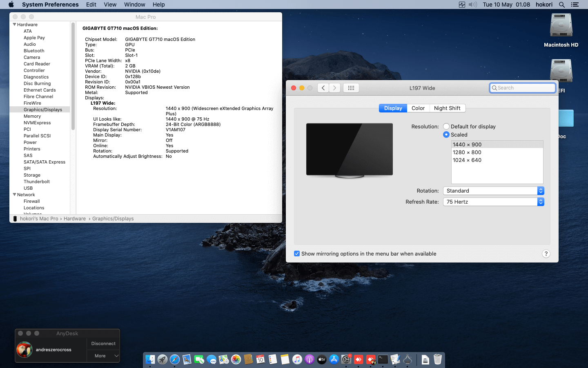
Task: Select the 1280 × 800 resolution
Action: [x=467, y=153]
